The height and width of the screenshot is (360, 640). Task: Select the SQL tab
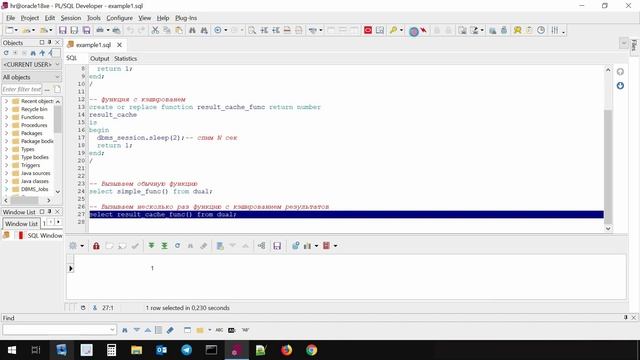tap(71, 58)
